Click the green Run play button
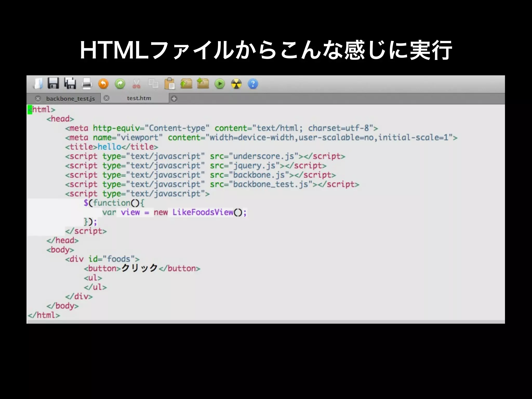 220,84
